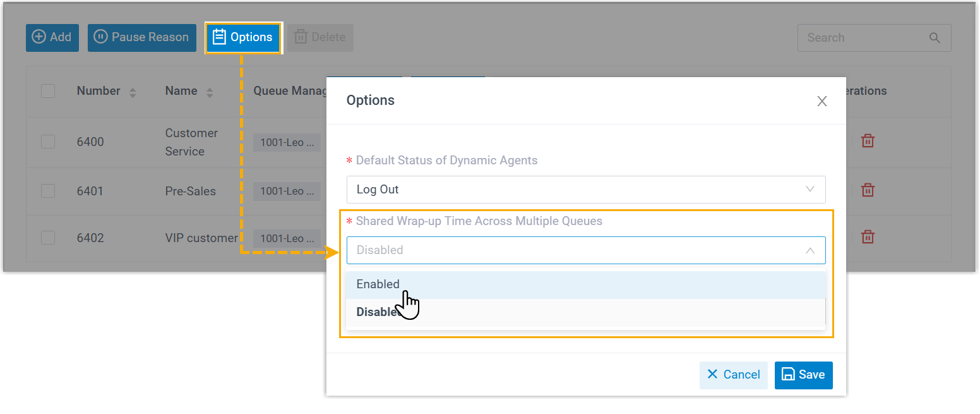The height and width of the screenshot is (414, 980).
Task: Check the box for queue 6400
Action: 48,142
